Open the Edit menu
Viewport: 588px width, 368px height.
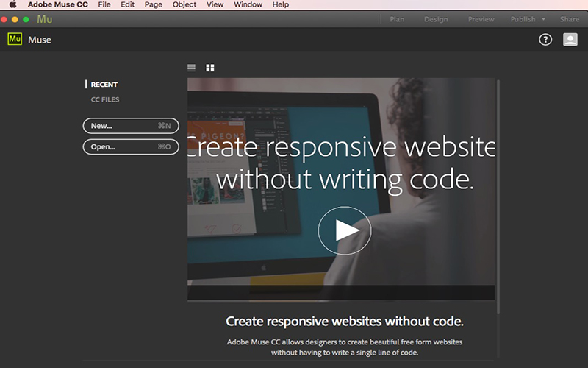[x=127, y=4]
